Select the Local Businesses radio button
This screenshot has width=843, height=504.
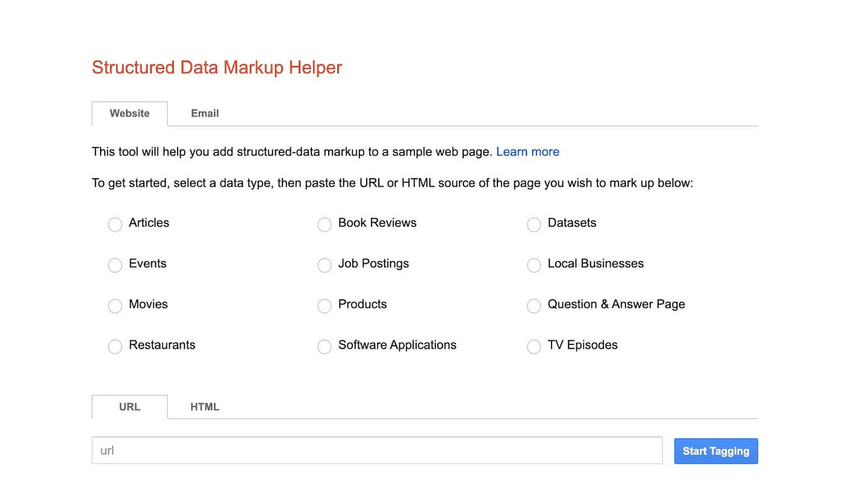[534, 266]
